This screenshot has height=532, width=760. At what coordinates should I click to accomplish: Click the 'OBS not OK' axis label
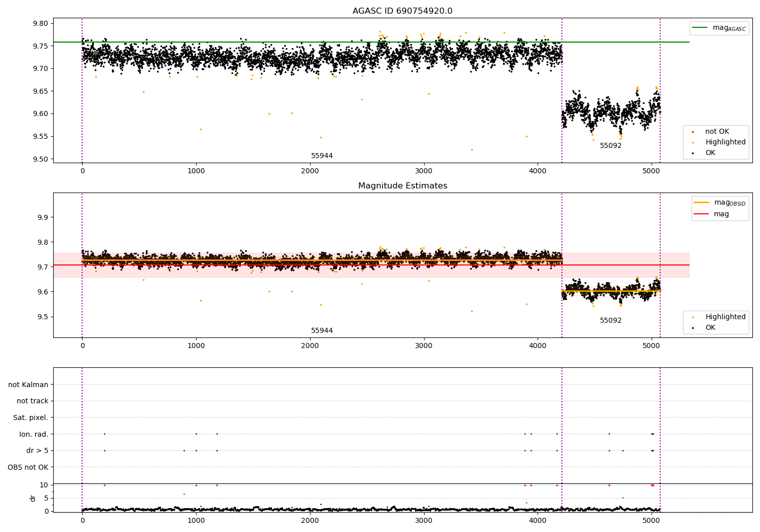[28, 467]
